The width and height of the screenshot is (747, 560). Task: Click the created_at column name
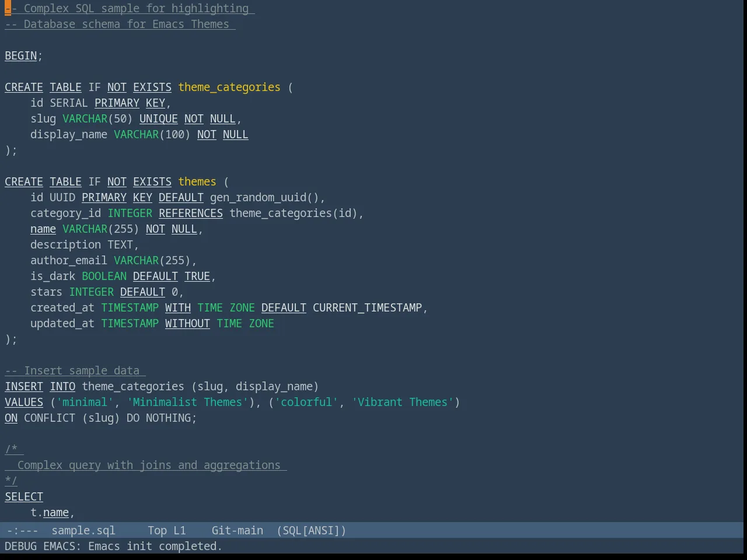62,308
